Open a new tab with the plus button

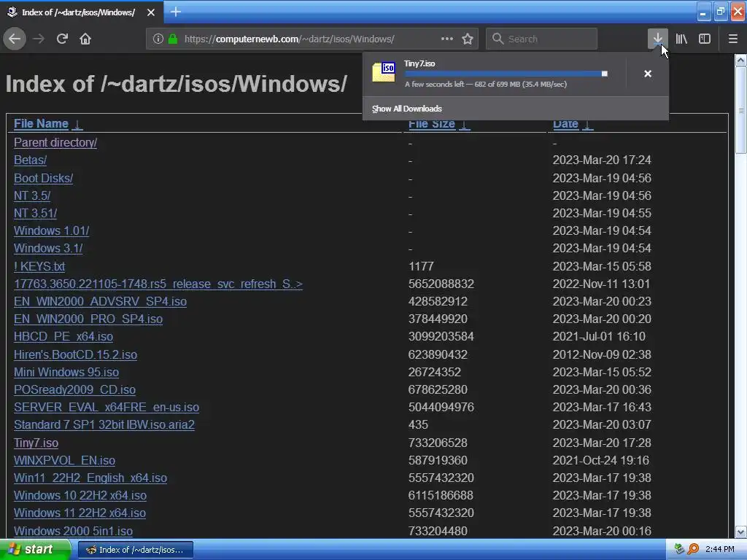click(x=175, y=12)
